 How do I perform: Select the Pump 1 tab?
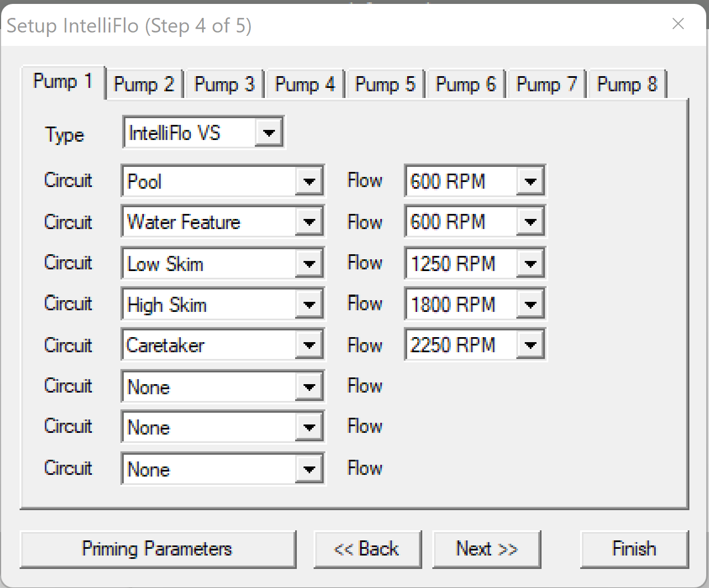pos(63,82)
